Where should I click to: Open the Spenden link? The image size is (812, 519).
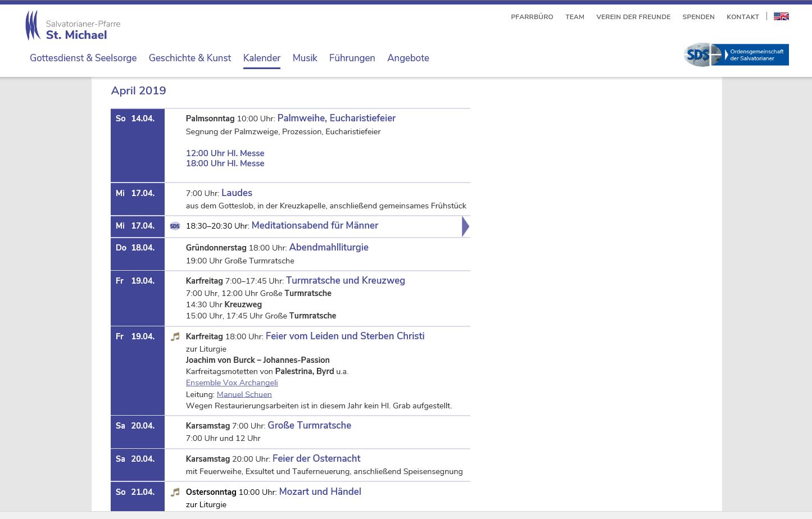[x=698, y=17]
